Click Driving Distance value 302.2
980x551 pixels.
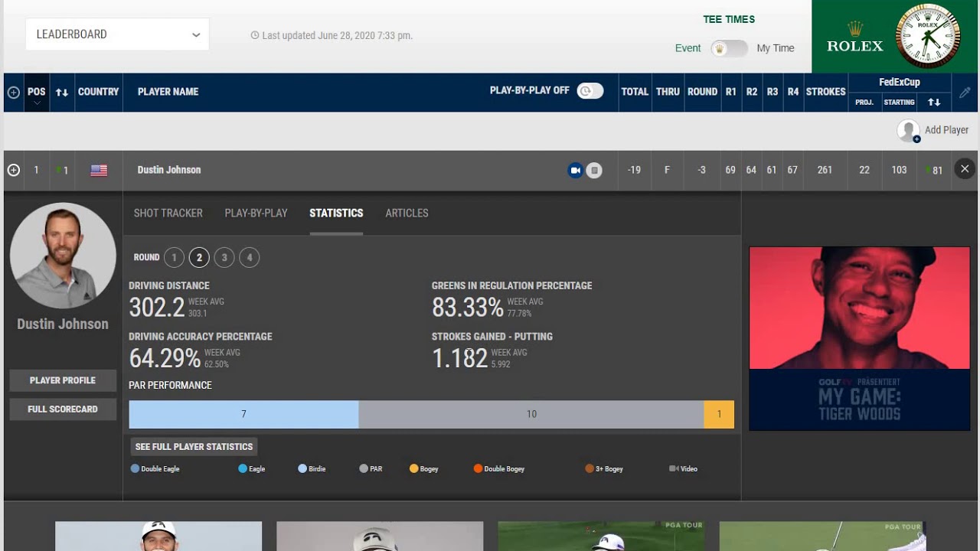157,307
